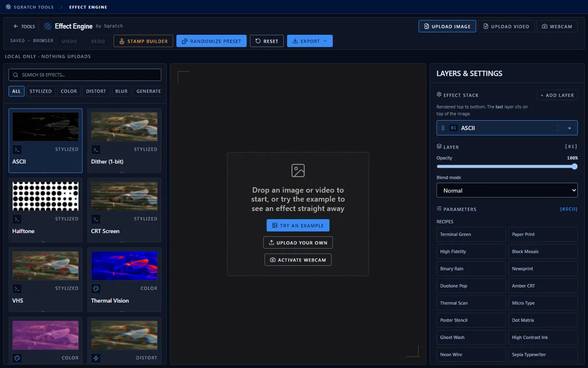Select the Thermal Vision effect thumbnail
The height and width of the screenshot is (368, 588).
(124, 266)
